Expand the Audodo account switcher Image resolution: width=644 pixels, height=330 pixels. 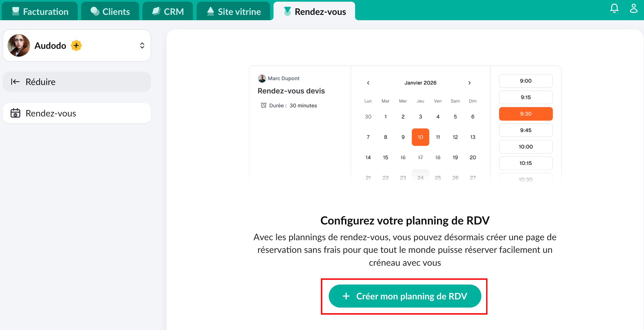pos(142,45)
